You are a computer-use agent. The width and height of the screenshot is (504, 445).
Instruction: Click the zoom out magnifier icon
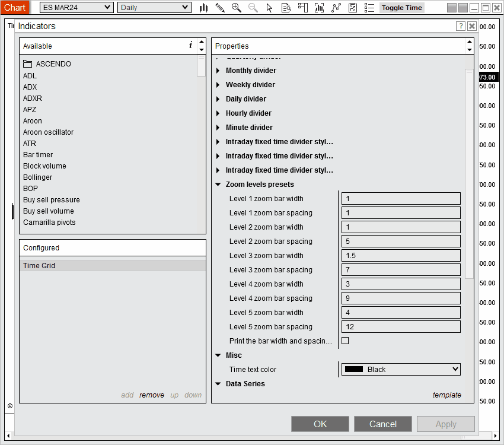point(253,8)
